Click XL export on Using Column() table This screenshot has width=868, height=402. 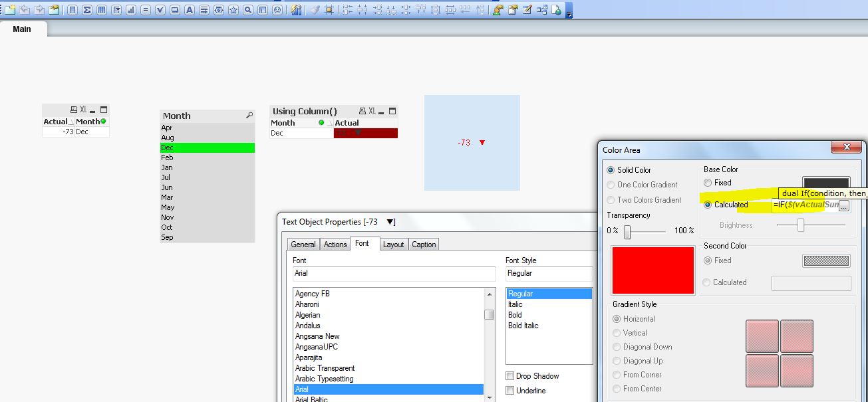point(372,111)
